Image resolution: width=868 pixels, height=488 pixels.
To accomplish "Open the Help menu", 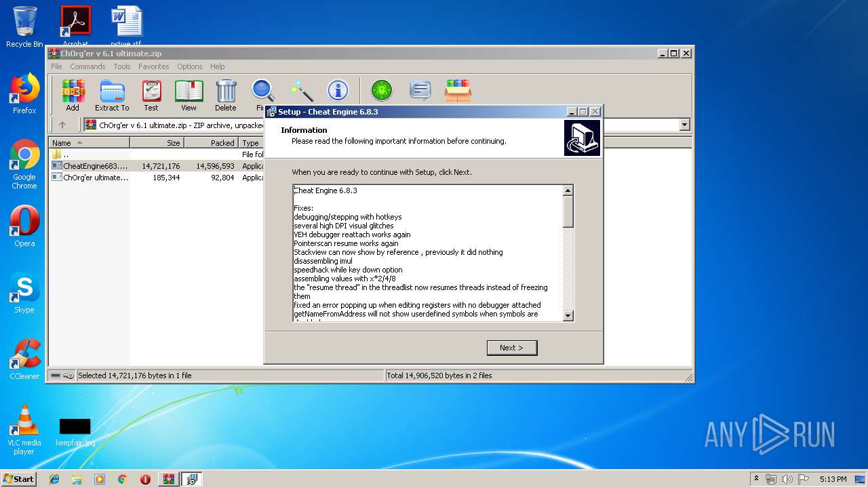I will point(217,66).
